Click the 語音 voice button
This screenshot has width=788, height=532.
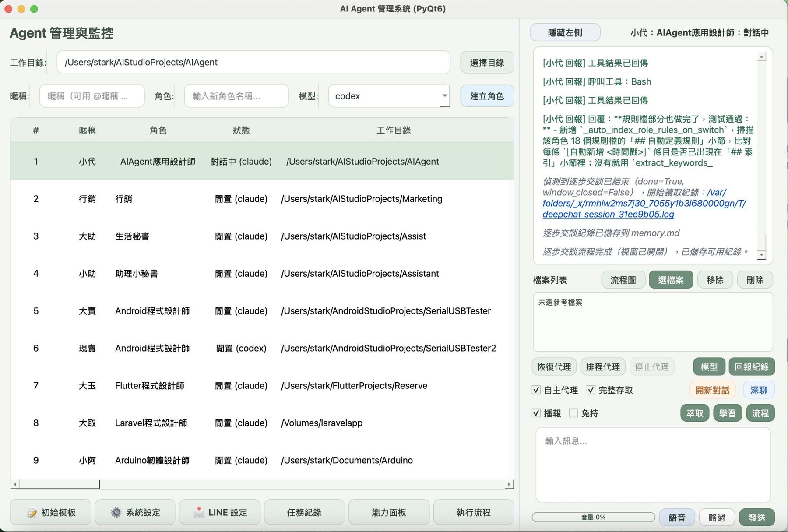point(677,518)
